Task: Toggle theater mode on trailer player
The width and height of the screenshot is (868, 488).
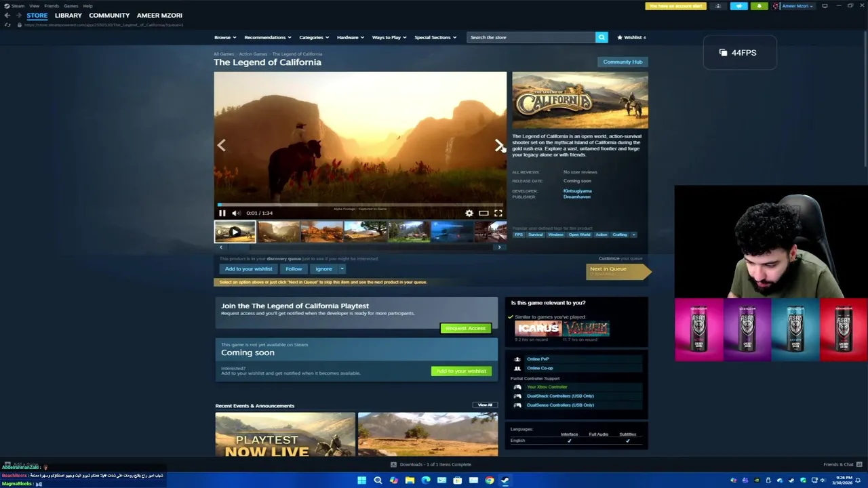Action: click(x=484, y=213)
